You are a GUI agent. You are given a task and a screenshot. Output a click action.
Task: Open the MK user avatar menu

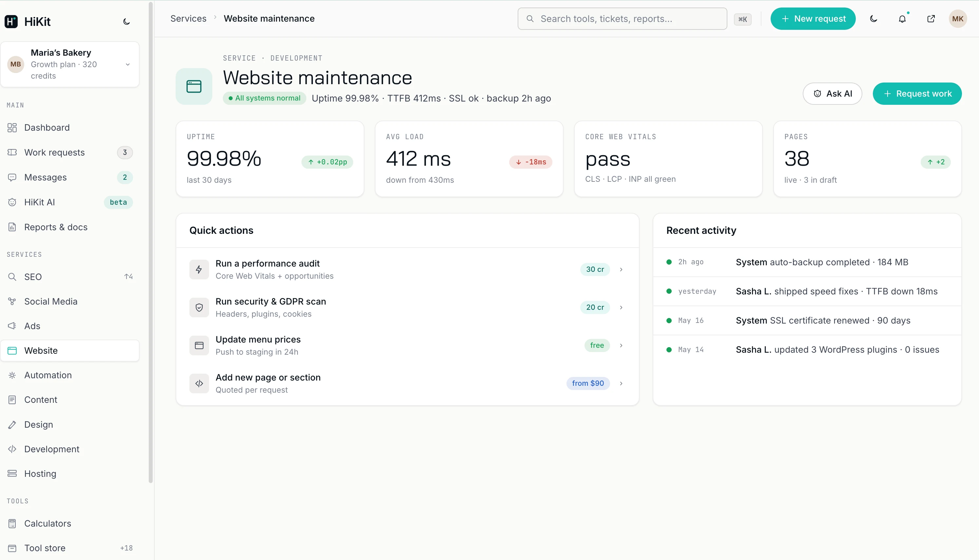click(958, 18)
